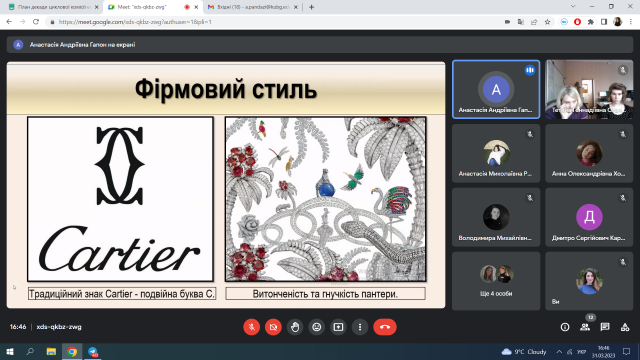Open the meeting details info icon
This screenshot has height=360, width=640.
[565, 327]
